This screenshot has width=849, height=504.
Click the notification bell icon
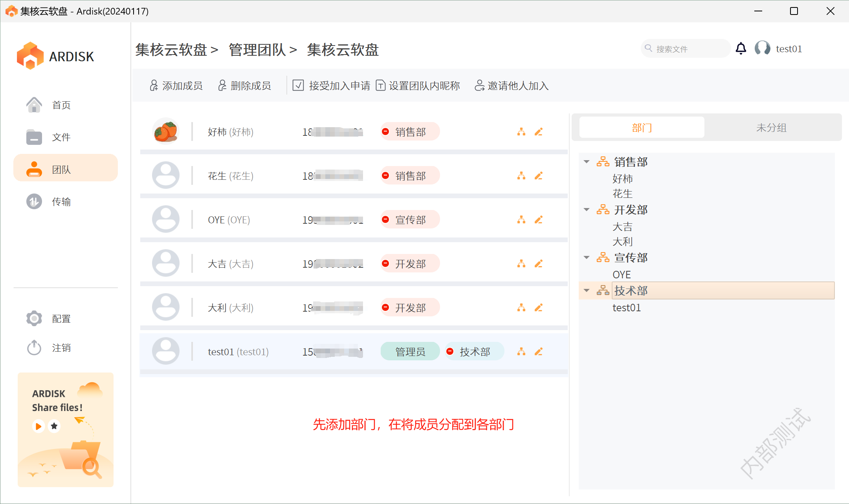tap(741, 49)
